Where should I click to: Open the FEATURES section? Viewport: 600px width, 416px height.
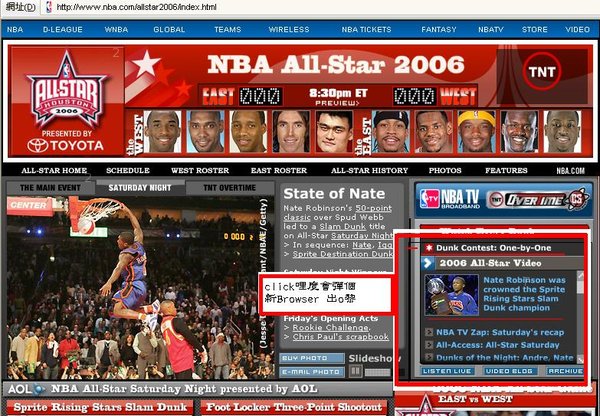506,170
